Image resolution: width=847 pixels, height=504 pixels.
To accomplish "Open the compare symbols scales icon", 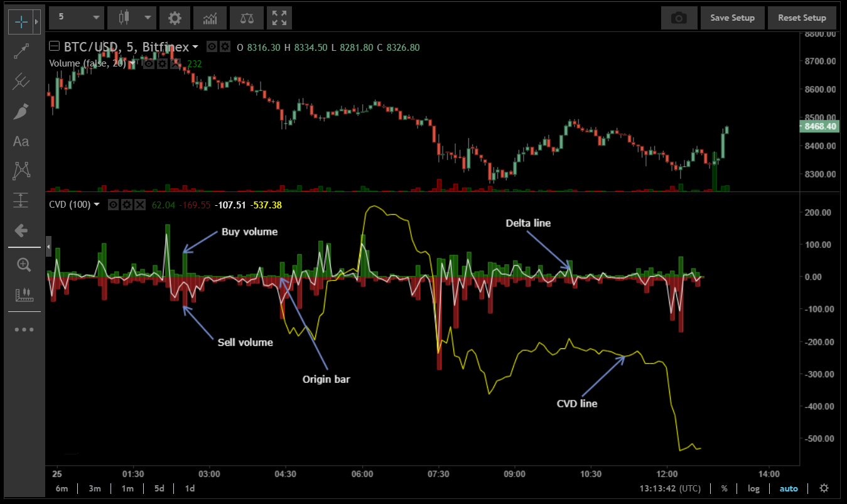I will (246, 18).
